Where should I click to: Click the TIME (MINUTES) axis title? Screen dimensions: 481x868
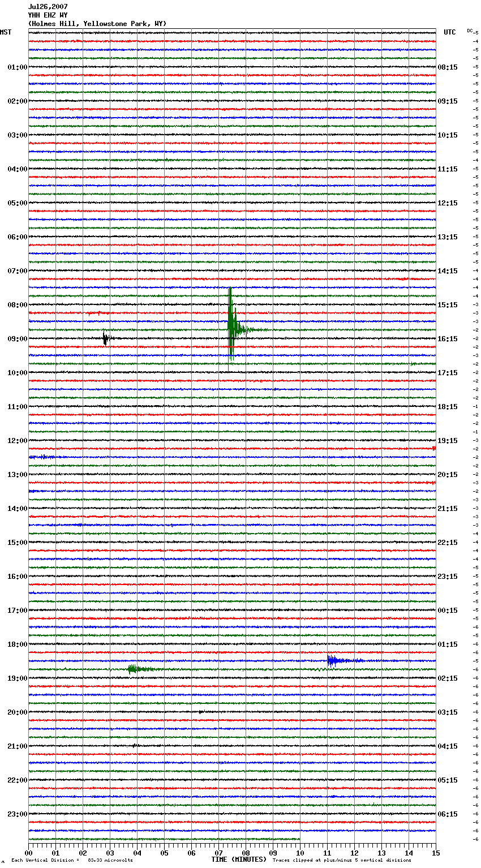[x=239, y=860]
